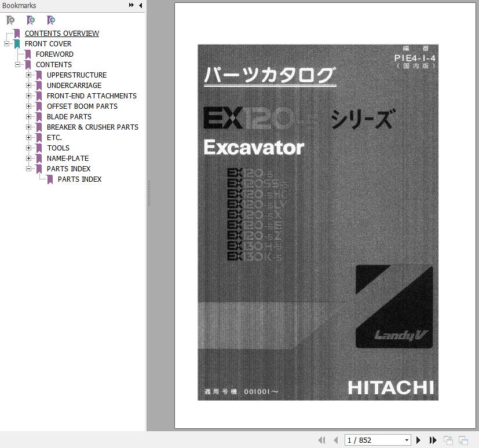Viewport: 479px width, 448px height.
Task: Select the FRONT COVER bookmark label
Action: click(x=48, y=43)
